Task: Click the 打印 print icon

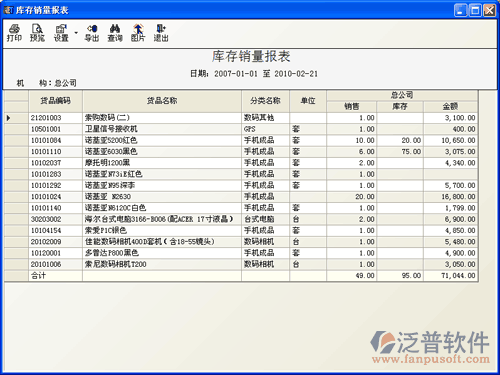Action: 14,33
